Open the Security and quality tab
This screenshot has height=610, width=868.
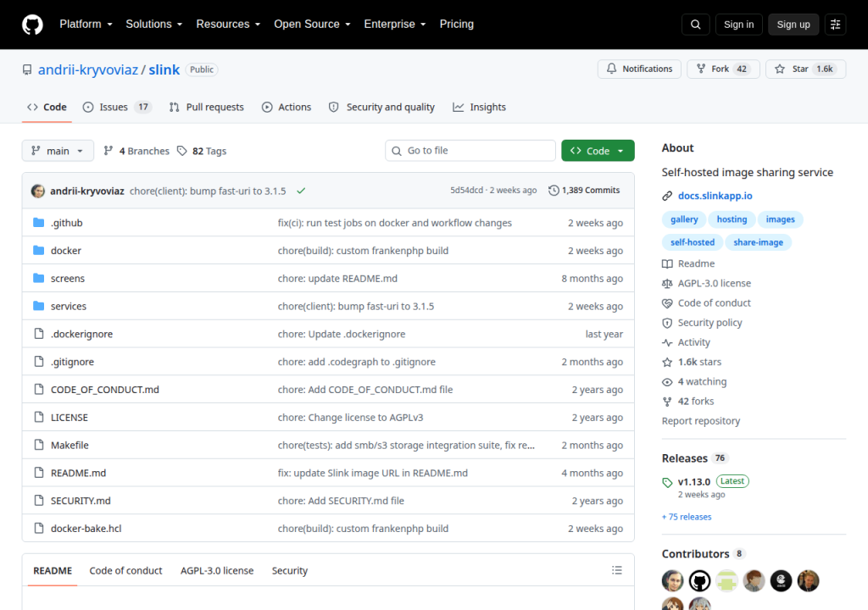pyautogui.click(x=381, y=108)
